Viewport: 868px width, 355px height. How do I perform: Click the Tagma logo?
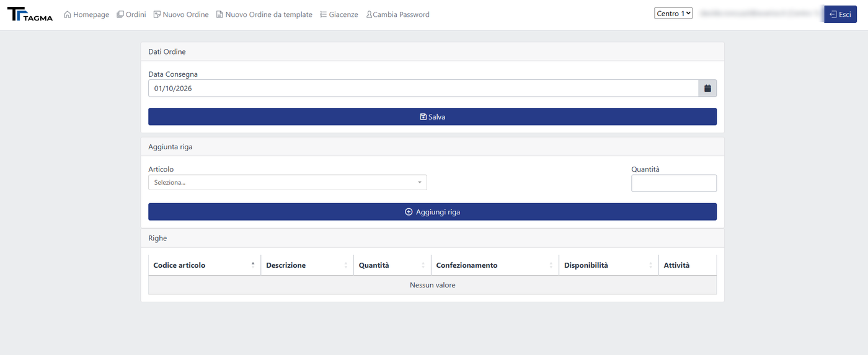pyautogui.click(x=30, y=14)
